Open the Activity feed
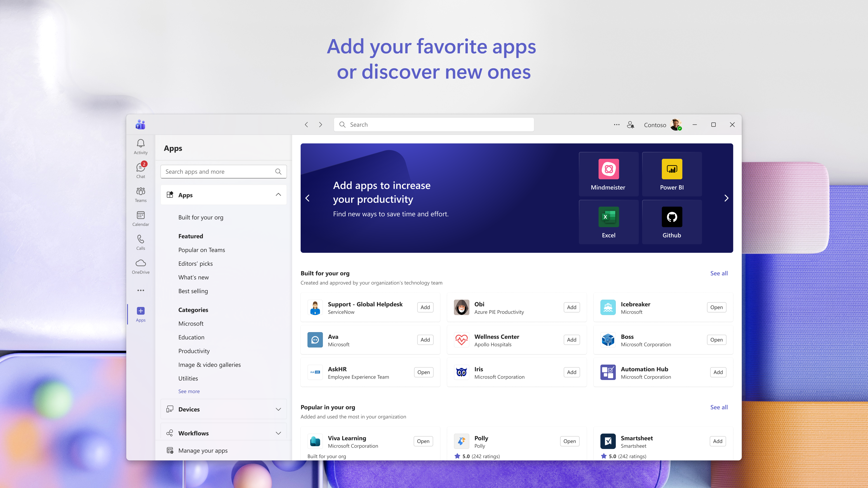 (141, 146)
